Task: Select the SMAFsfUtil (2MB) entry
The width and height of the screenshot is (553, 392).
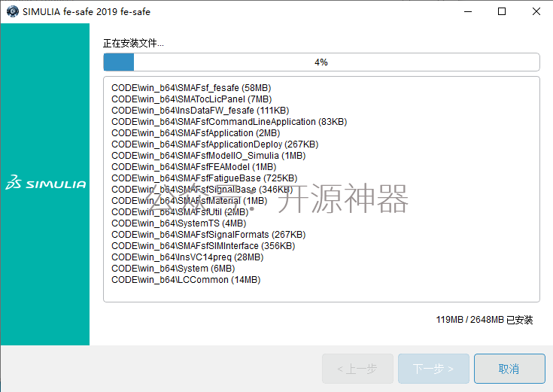Action: tap(180, 212)
